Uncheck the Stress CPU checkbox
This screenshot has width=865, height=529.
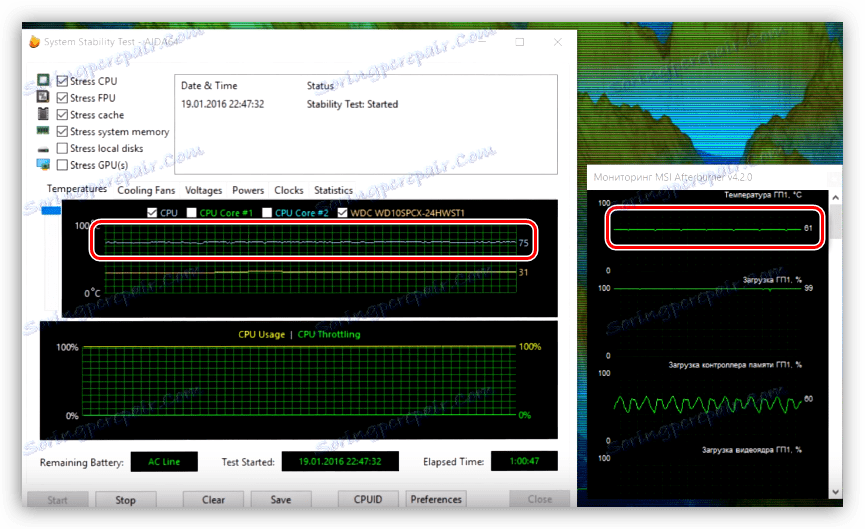pos(62,81)
